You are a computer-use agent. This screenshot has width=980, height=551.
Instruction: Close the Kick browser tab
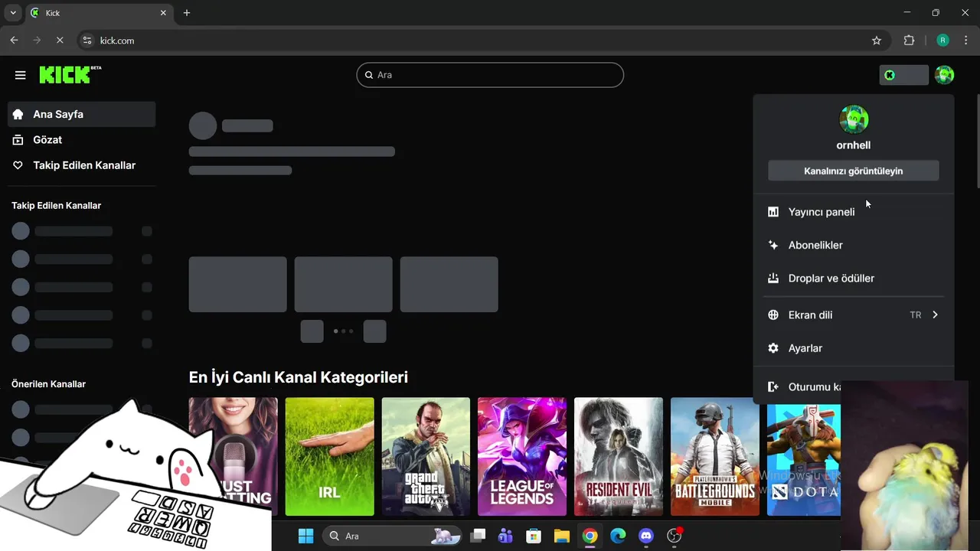point(163,13)
